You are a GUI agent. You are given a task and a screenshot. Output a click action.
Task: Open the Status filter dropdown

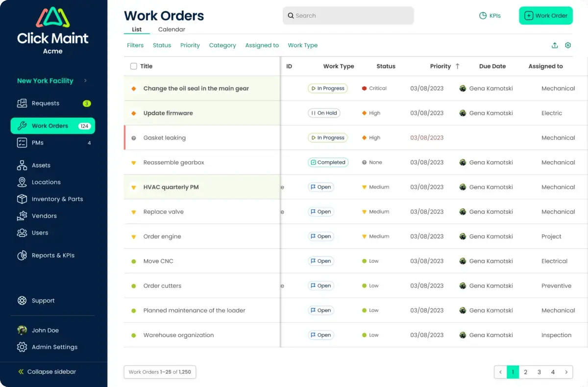click(x=162, y=45)
